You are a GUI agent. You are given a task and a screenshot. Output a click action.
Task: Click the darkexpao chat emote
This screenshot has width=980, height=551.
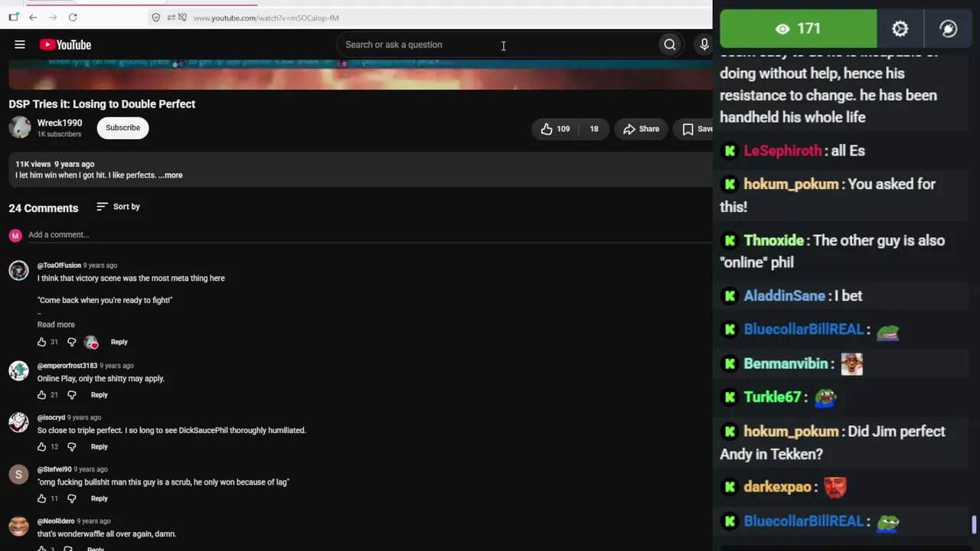[835, 487]
